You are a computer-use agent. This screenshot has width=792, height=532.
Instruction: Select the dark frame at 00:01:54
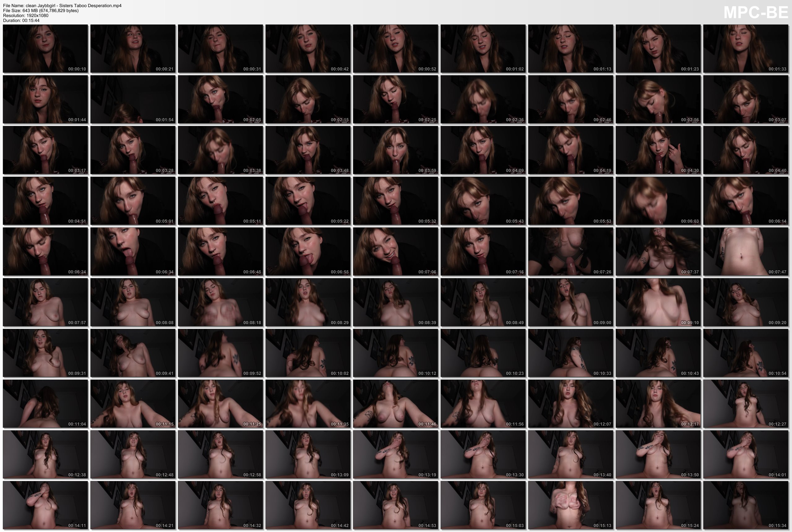(x=133, y=99)
